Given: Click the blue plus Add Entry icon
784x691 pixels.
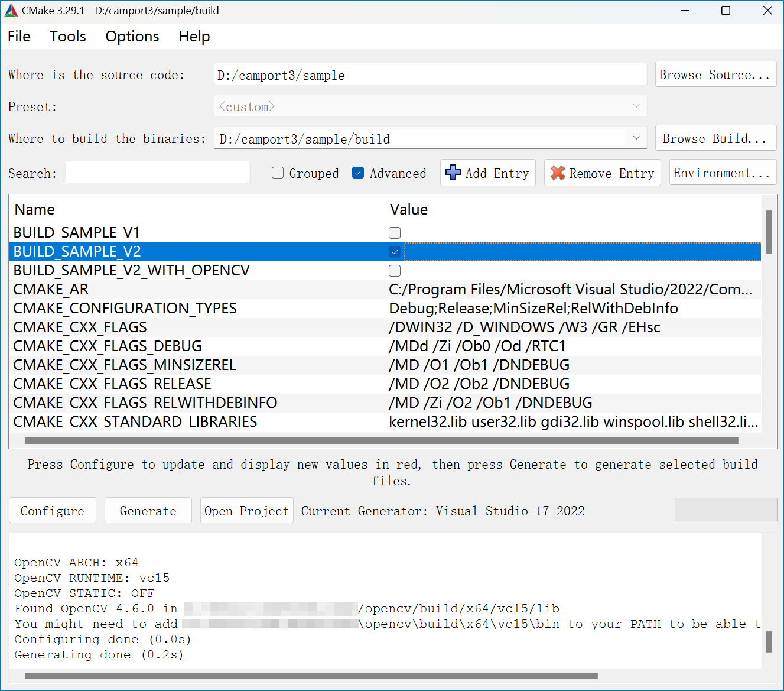Looking at the screenshot, I should [x=453, y=173].
